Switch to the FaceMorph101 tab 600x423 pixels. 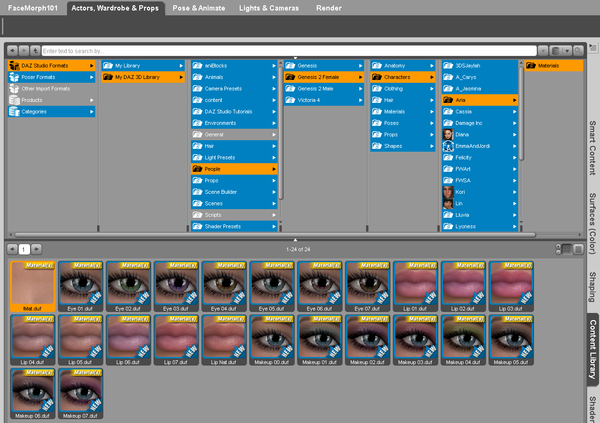[x=33, y=8]
